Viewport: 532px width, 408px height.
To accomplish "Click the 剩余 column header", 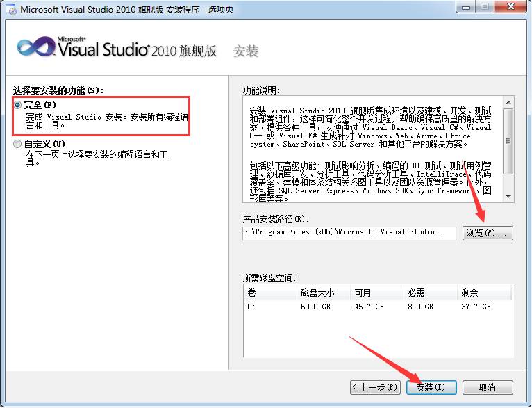I will click(x=485, y=293).
